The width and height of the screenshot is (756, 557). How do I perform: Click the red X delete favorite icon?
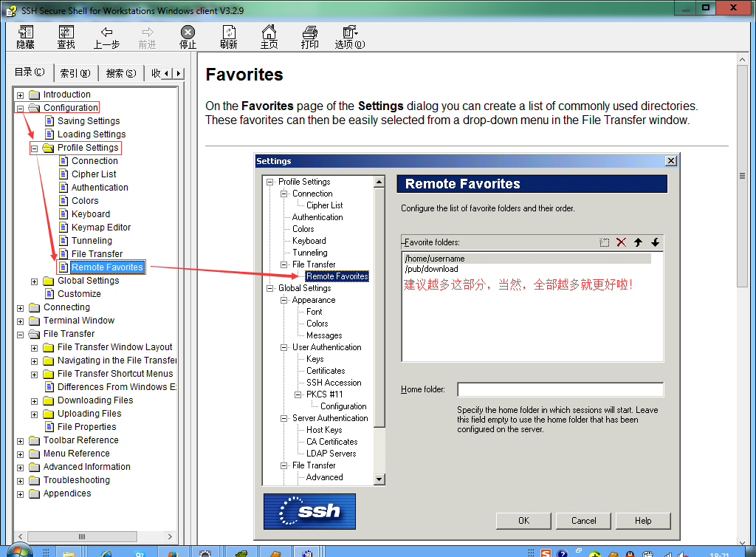pos(622,242)
